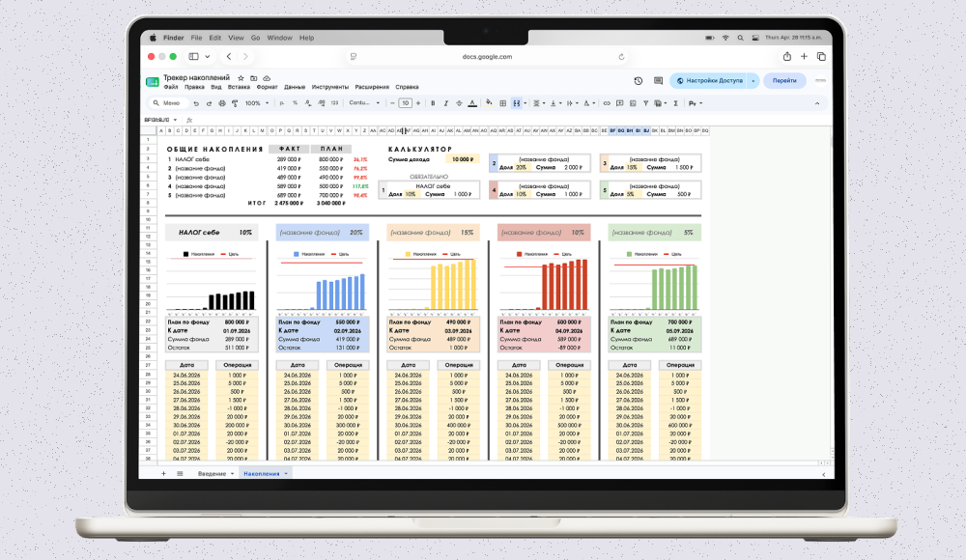Open the Данные menu
Viewport: 966px width, 560px height.
295,87
